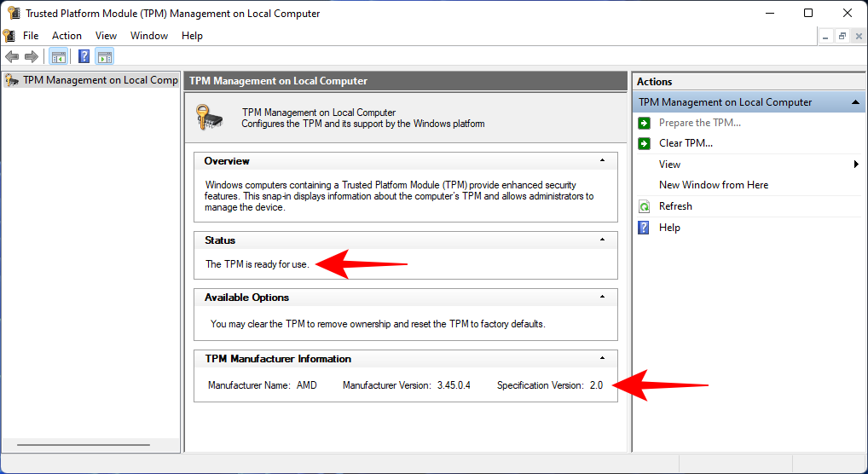Click the green arrow icon beside Prepare the TPM

(644, 123)
